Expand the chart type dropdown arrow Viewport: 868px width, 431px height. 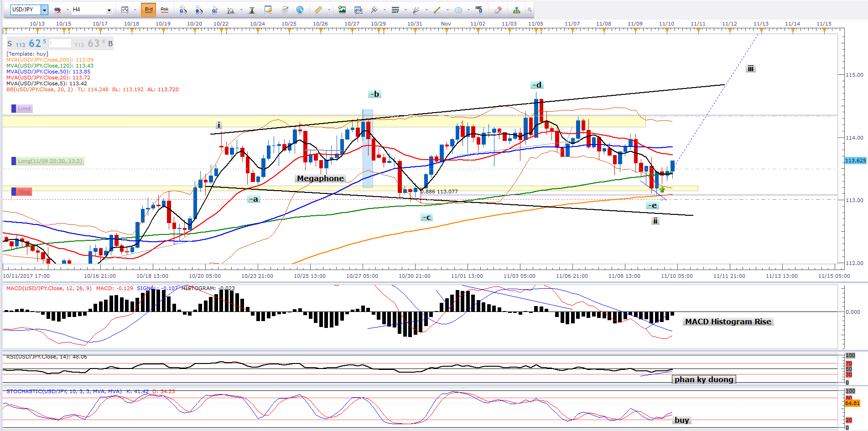coord(136,10)
